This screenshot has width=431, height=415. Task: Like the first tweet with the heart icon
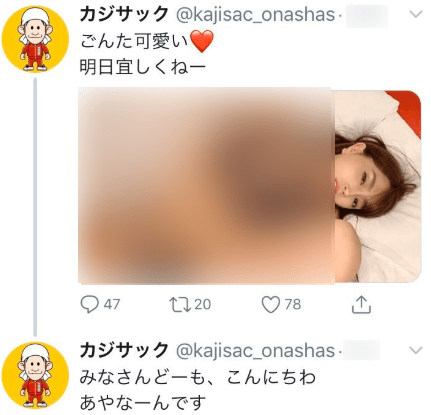point(270,305)
